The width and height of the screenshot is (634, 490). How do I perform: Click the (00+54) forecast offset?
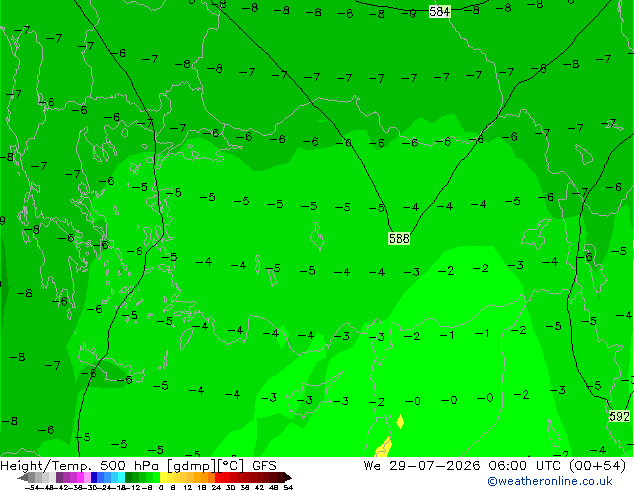tap(598, 466)
